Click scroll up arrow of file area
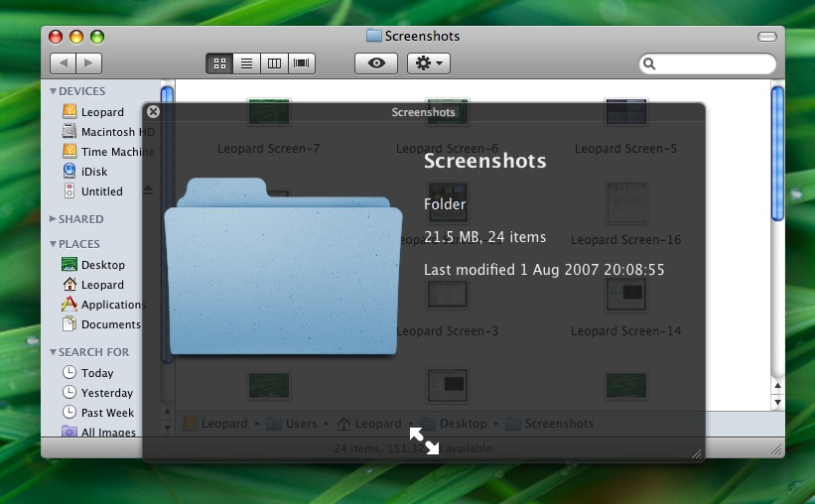Screen dimensions: 815x504 click(x=777, y=386)
